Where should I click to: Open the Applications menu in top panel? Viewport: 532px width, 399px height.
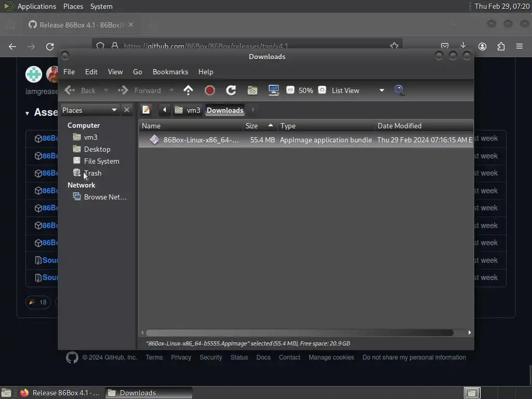tap(37, 6)
